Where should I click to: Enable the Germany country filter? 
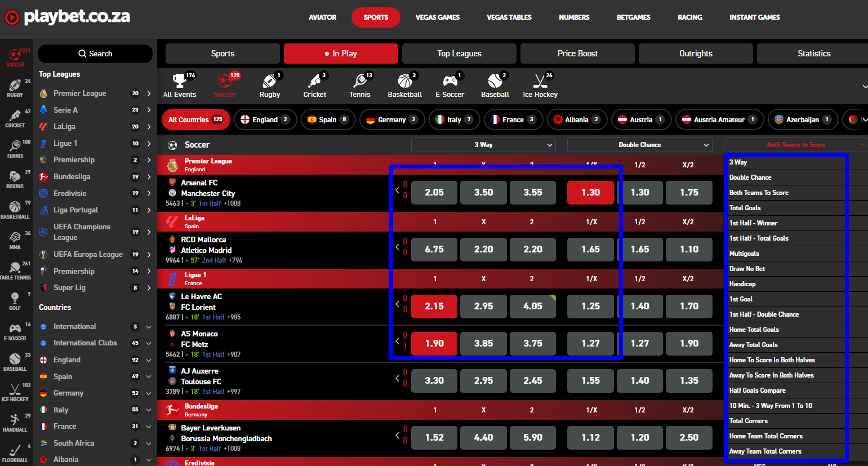pos(391,119)
